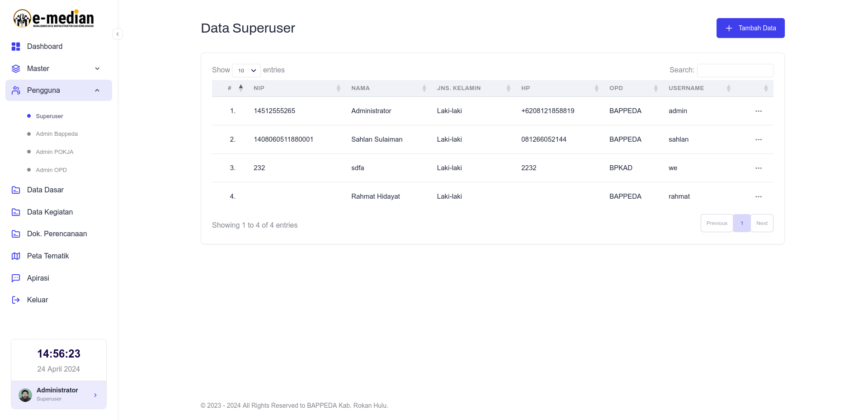The width and height of the screenshot is (868, 420).
Task: Click Keluar to log out
Action: (59, 300)
